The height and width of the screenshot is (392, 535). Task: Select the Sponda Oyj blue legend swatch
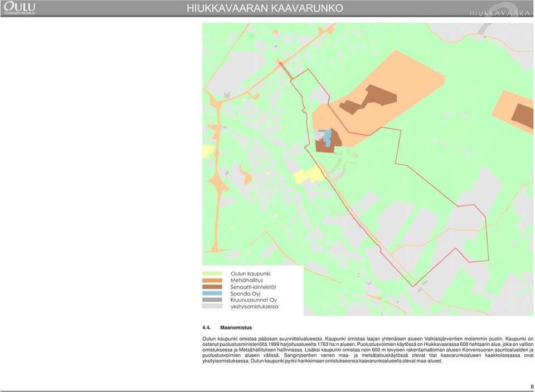coord(212,293)
